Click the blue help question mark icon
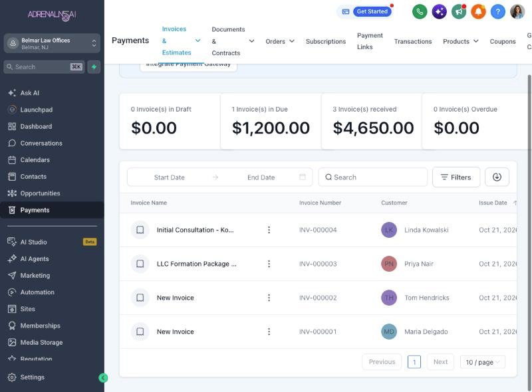 (497, 12)
